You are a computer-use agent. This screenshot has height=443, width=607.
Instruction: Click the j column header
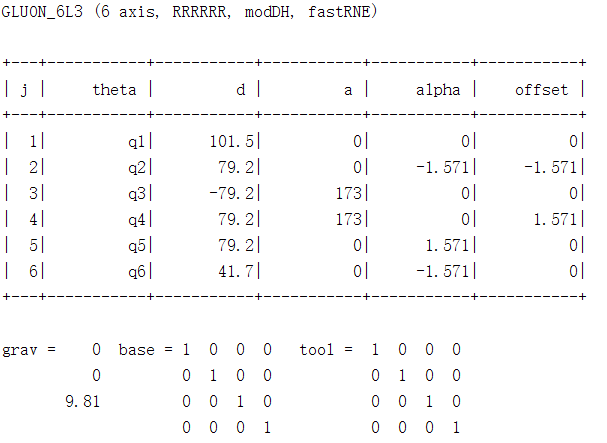click(x=24, y=89)
